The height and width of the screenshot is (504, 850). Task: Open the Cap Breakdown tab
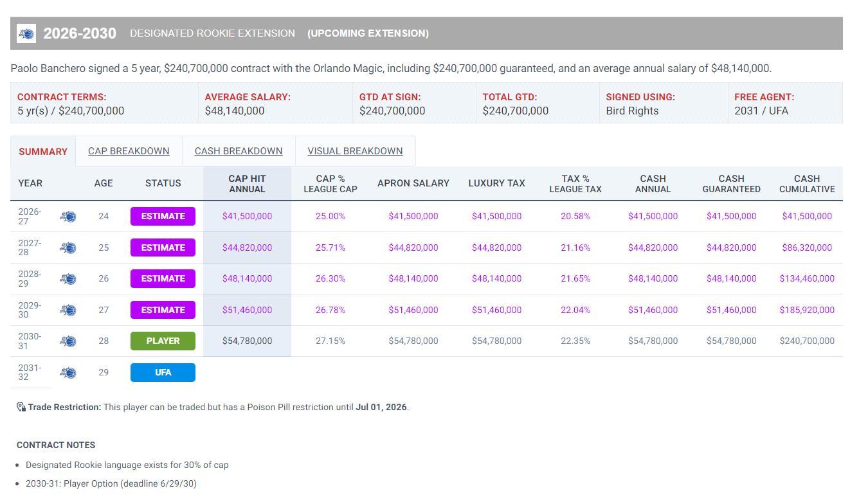(x=129, y=151)
